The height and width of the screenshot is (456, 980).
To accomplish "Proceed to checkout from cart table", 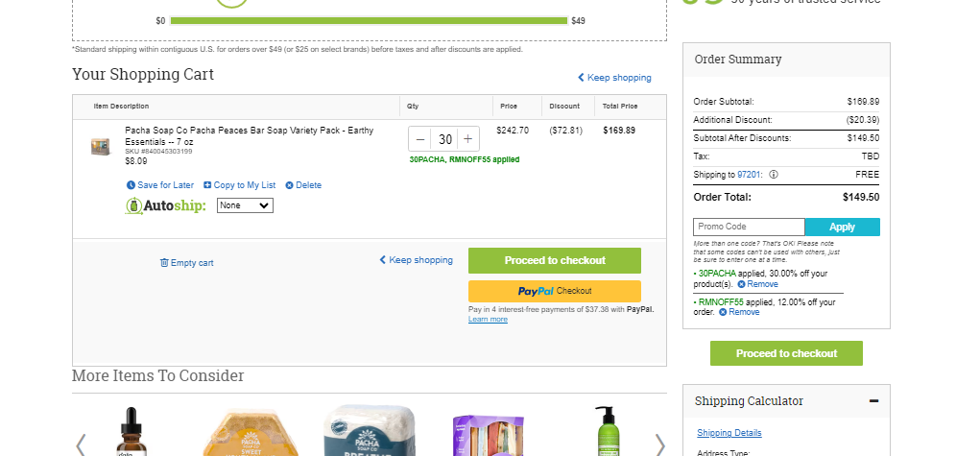I will point(555,261).
